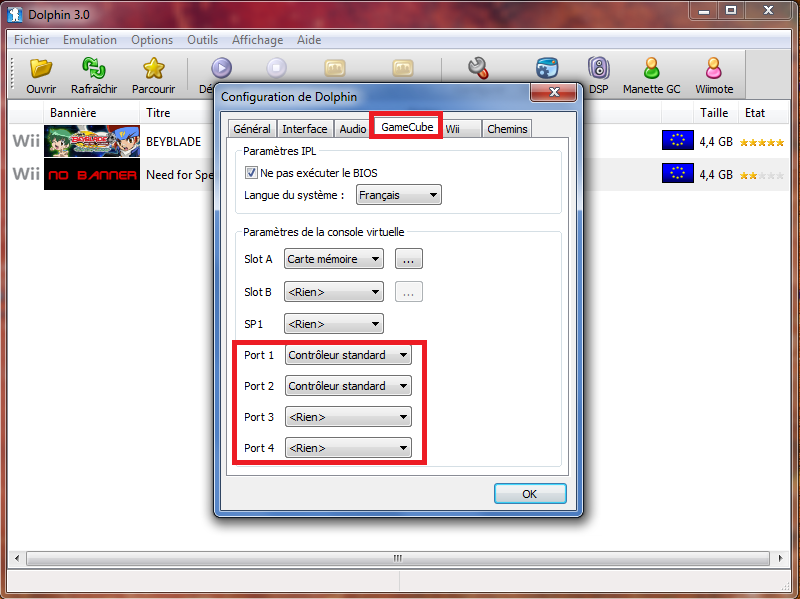Open the Outils menu
Image resolution: width=800 pixels, height=599 pixels.
tap(202, 40)
